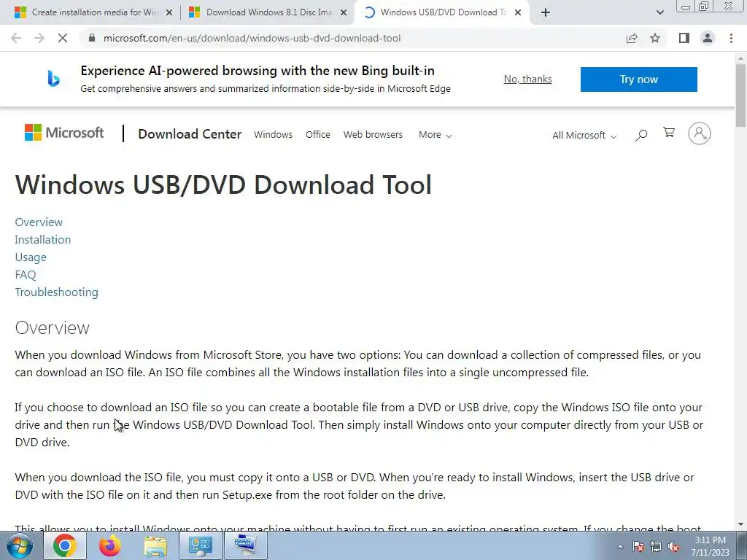Close the Create installation media tab
747x560 pixels.
[169, 13]
